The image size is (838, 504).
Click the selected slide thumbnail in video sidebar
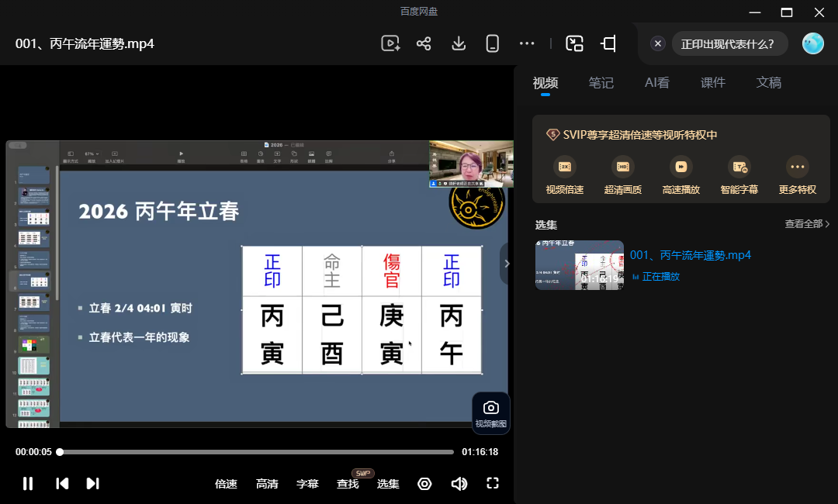click(x=34, y=280)
